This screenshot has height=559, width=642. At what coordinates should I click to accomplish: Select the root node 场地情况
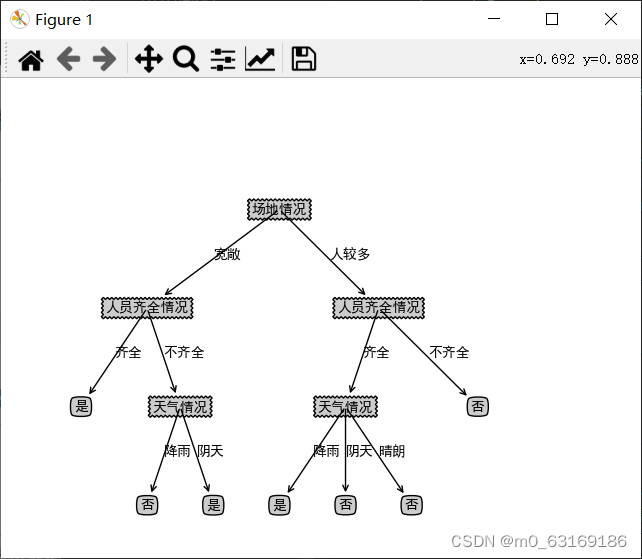[279, 209]
